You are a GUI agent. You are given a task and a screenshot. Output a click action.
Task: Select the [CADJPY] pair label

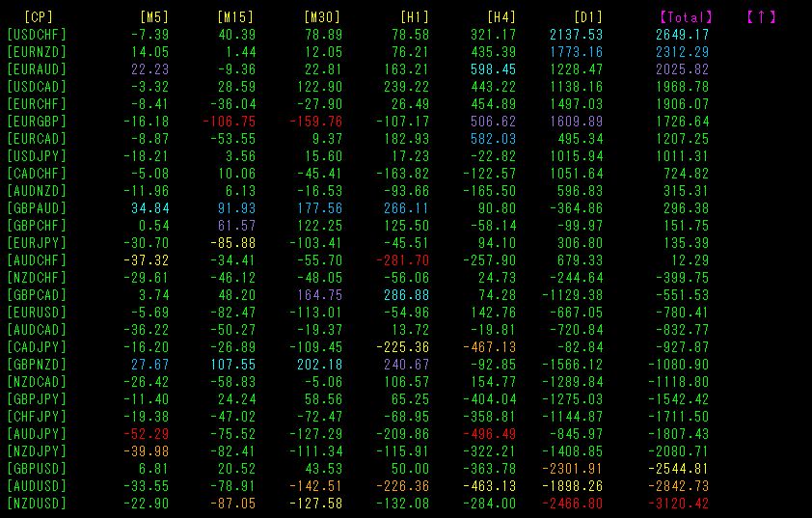coord(37,347)
